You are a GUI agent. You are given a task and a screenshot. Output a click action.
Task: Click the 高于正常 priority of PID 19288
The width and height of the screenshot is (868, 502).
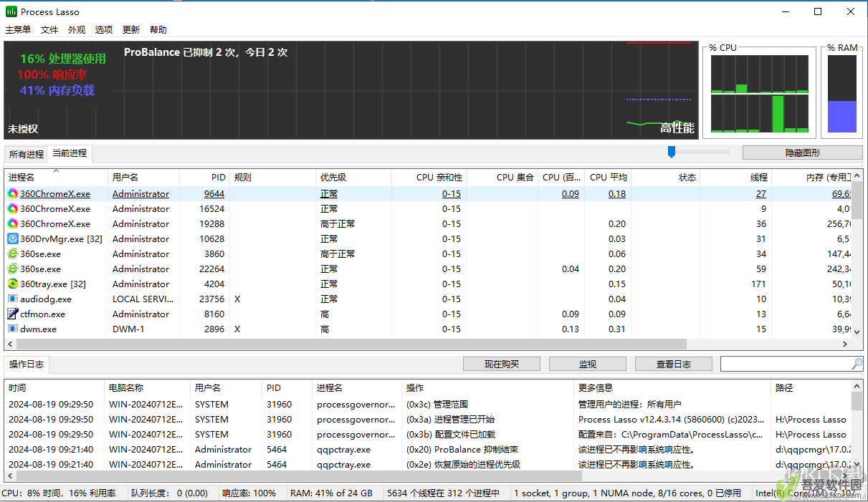pos(338,223)
